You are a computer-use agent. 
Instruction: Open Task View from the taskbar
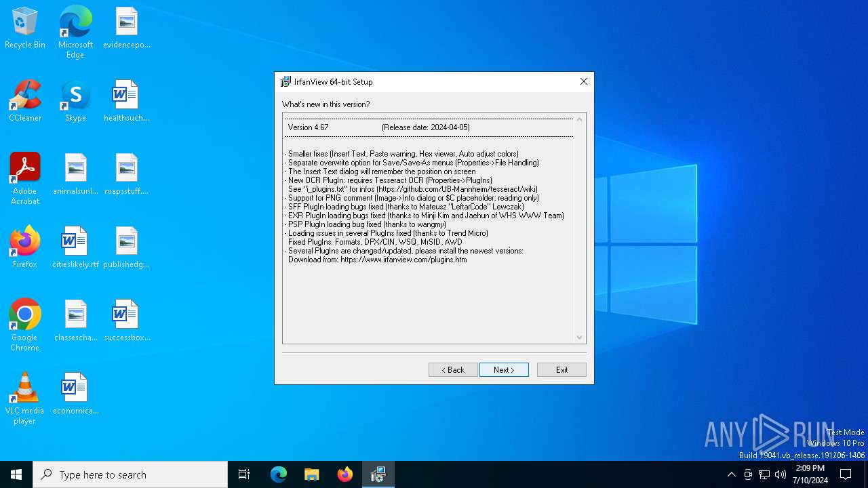point(244,474)
